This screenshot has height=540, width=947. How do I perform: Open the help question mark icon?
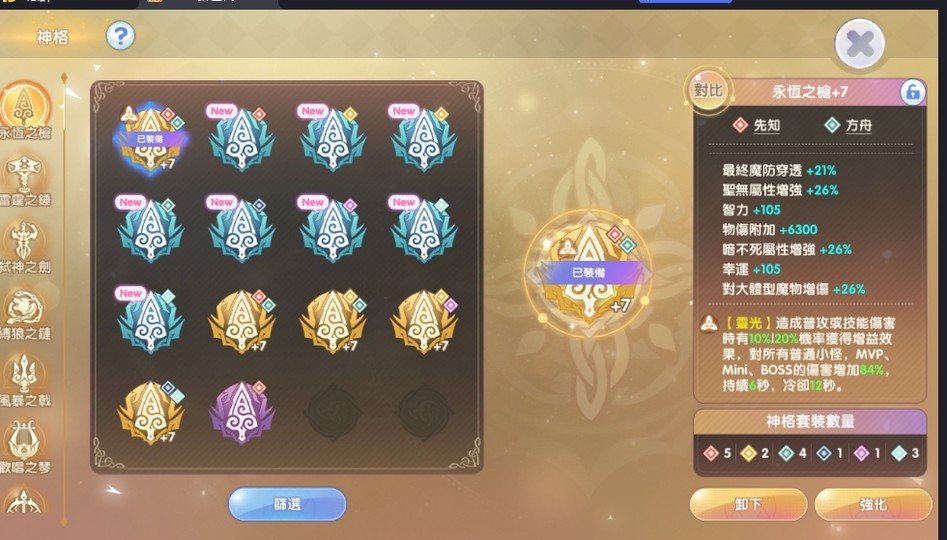pos(120,36)
